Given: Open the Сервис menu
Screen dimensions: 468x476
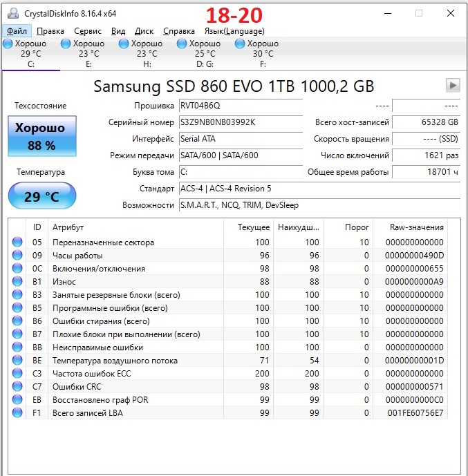Looking at the screenshot, I should point(88,31).
